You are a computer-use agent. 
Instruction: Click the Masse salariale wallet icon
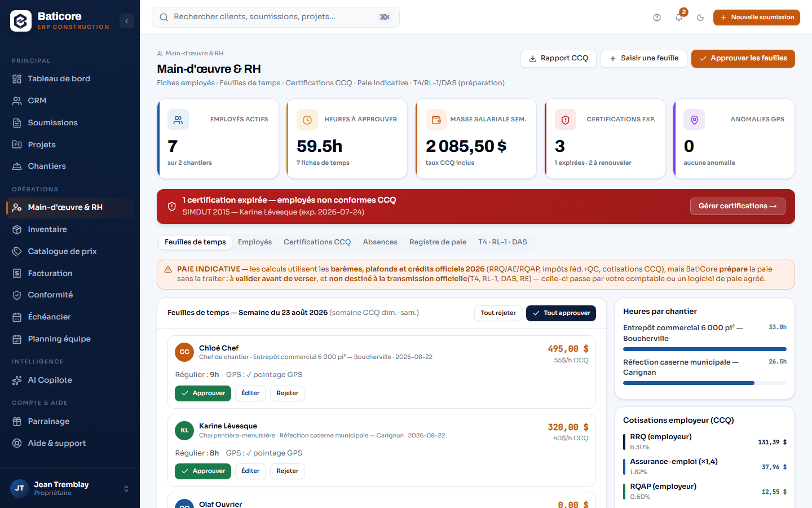coord(436,120)
